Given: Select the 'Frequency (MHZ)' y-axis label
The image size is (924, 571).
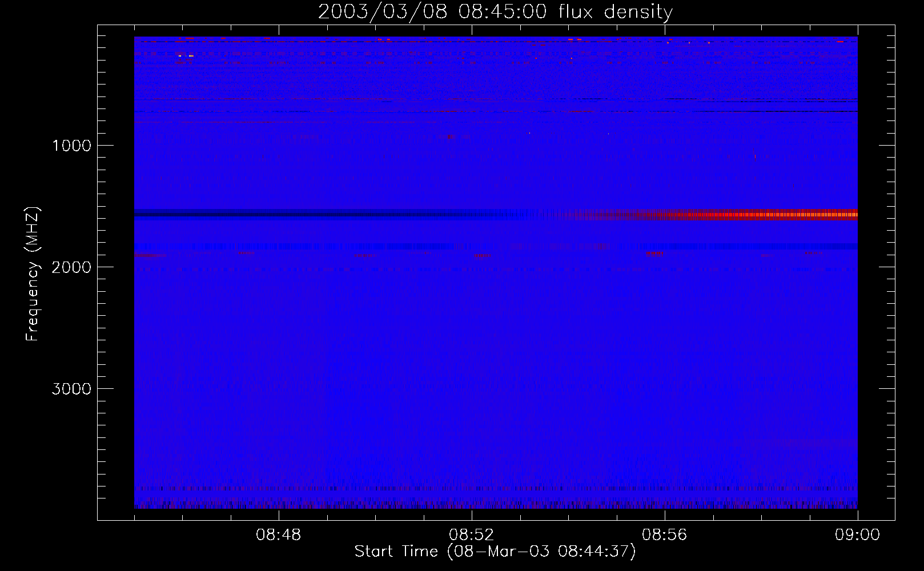Looking at the screenshot, I should click(33, 274).
